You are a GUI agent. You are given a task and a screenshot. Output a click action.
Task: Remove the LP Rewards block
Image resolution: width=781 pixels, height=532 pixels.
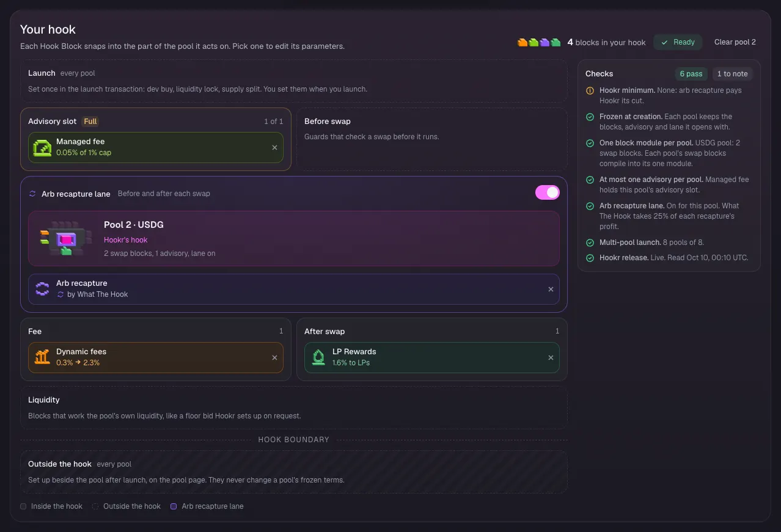(551, 358)
